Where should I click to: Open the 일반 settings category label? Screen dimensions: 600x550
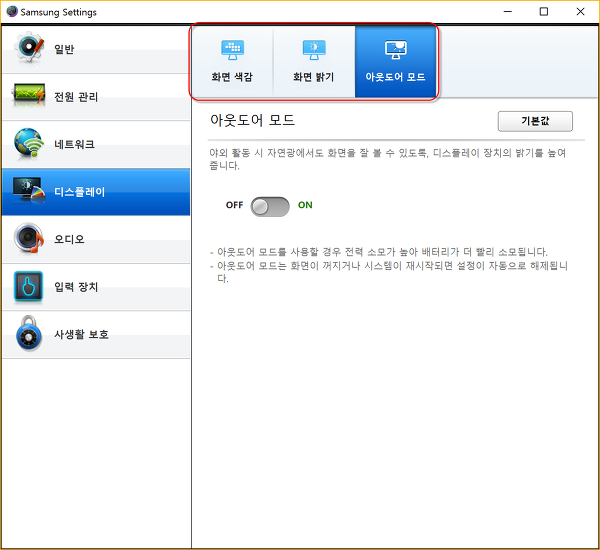click(x=64, y=49)
